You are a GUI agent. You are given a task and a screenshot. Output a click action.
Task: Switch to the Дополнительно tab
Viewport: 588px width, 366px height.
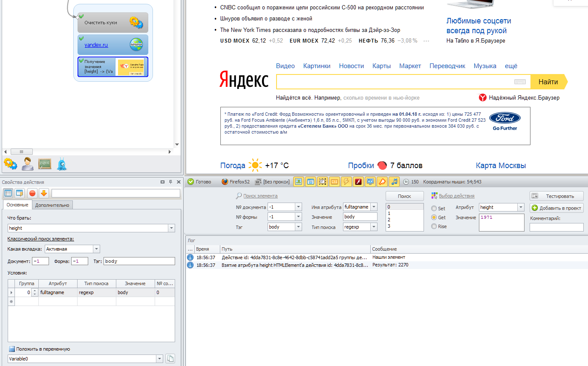click(x=52, y=205)
